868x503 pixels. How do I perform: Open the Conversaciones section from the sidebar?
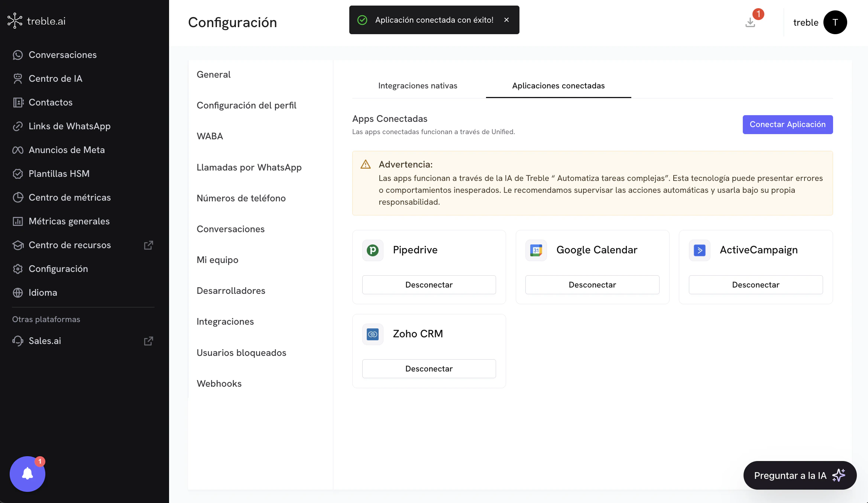tap(18, 55)
